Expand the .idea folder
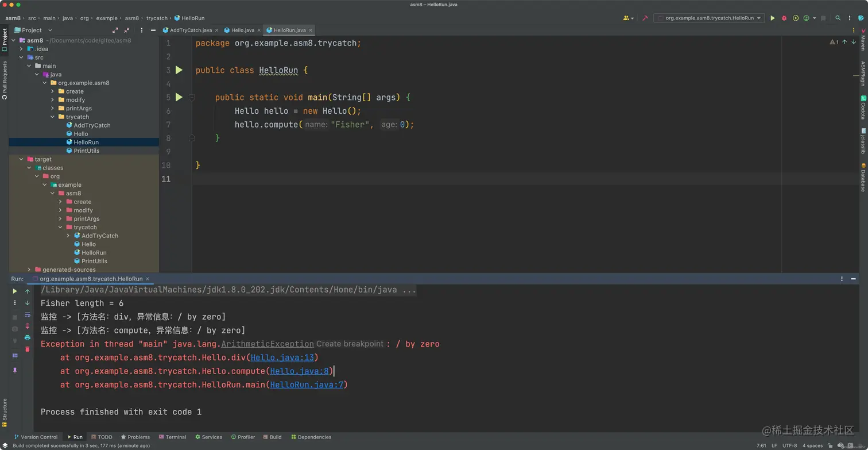 [x=21, y=49]
